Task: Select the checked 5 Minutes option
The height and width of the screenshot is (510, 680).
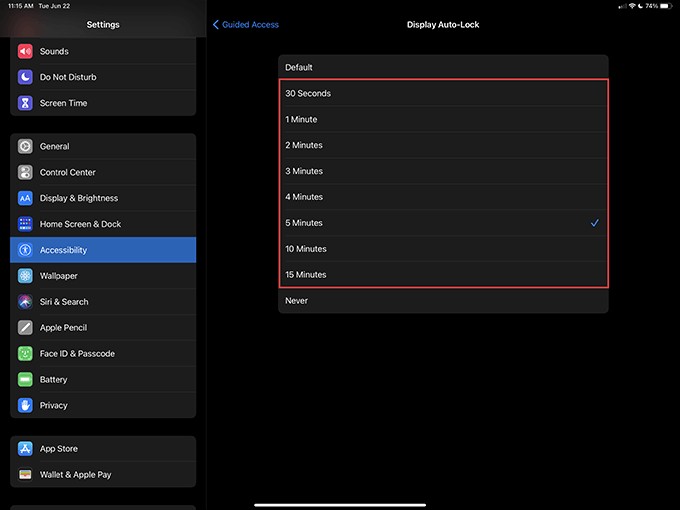Action: (443, 223)
